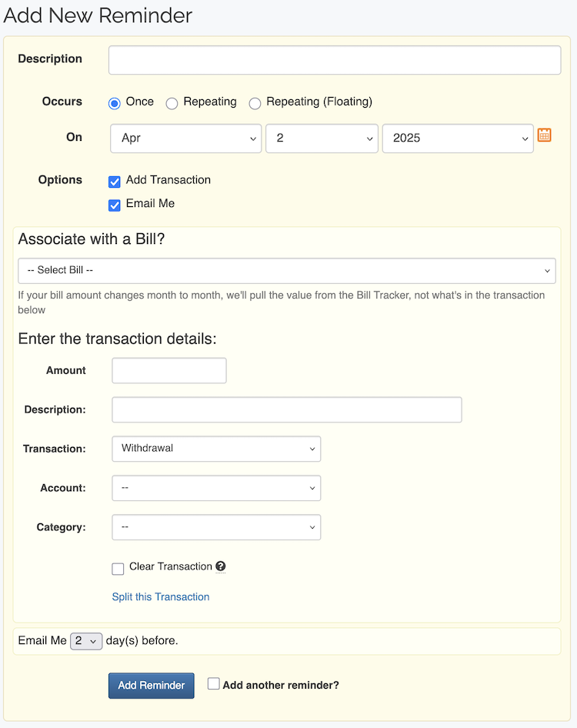Open the day dropdown showing 2

322,139
